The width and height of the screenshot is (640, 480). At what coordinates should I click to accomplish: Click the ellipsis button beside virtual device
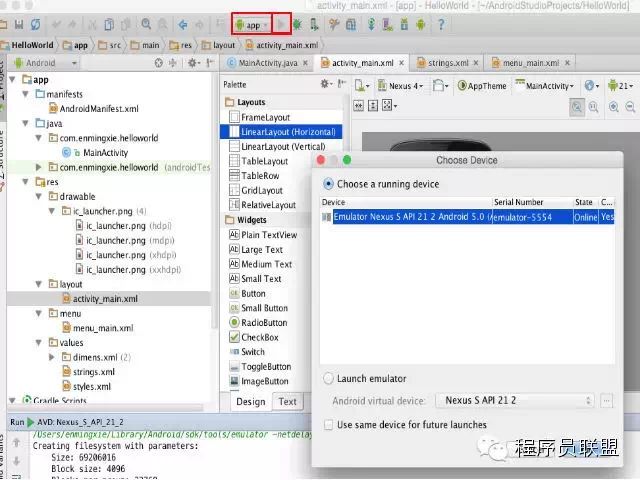click(607, 400)
